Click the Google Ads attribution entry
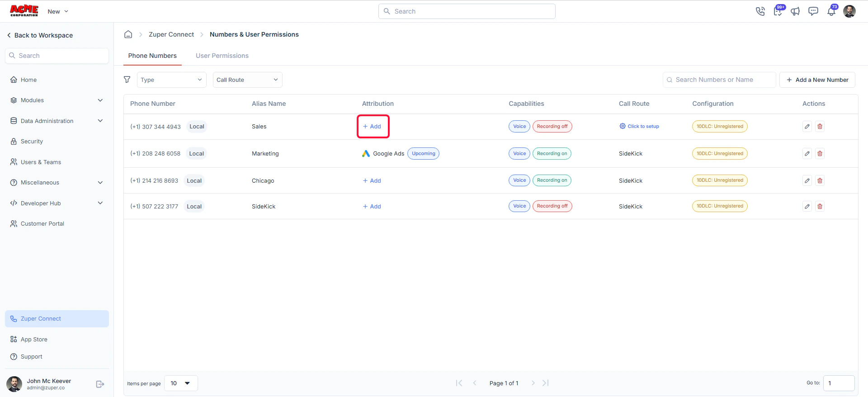Screen dimensions: 868x397 point(383,154)
